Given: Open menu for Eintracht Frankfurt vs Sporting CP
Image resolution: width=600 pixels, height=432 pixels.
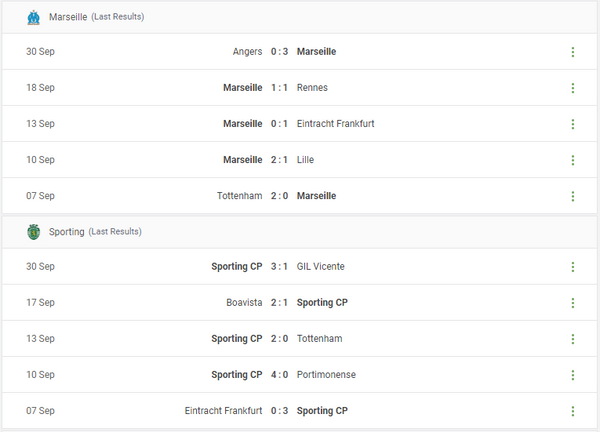Looking at the screenshot, I should pyautogui.click(x=573, y=411).
